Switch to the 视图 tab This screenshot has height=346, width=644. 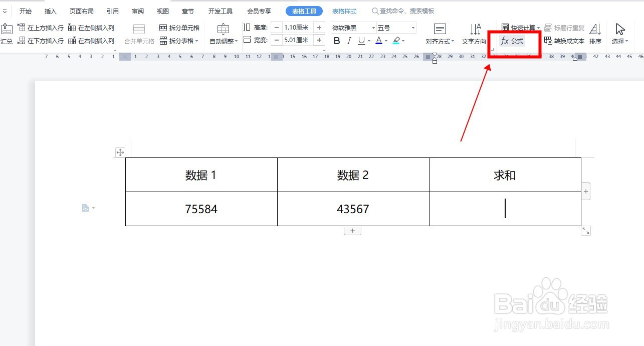[x=163, y=11]
